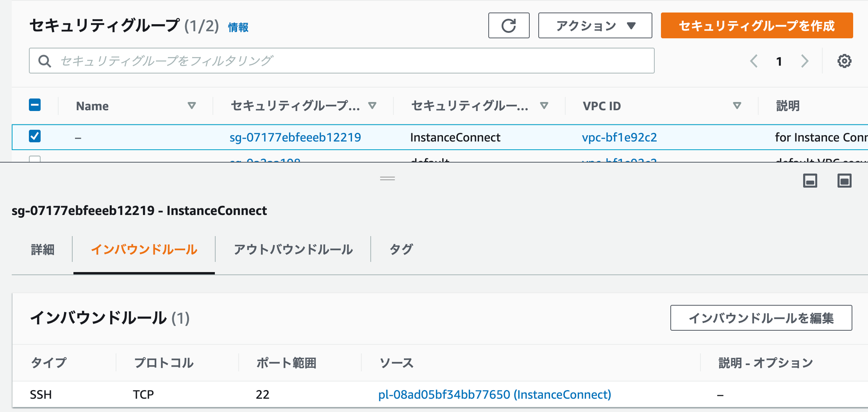Toggle the select-all header checkbox
The image size is (868, 412).
(x=35, y=105)
